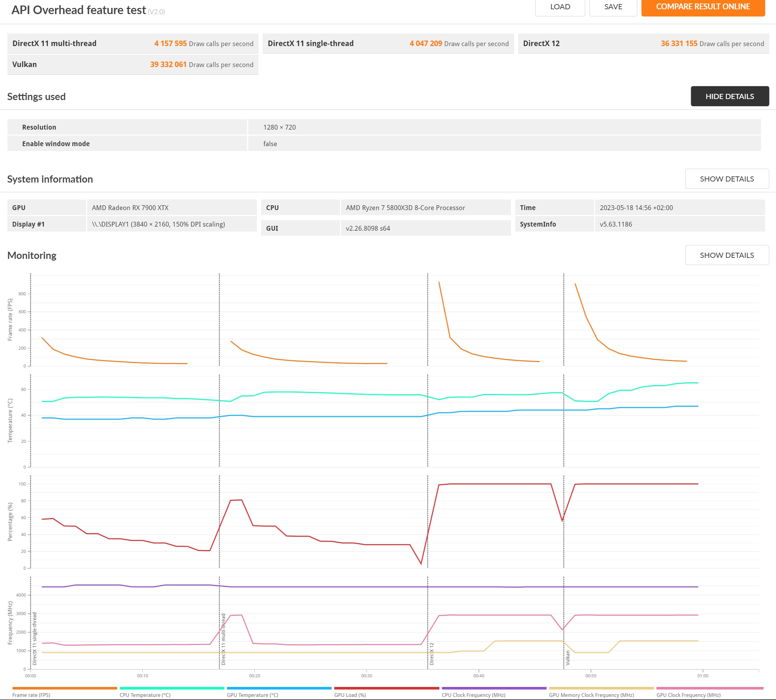Select the DirectX 12 score 36 331 155
The height and width of the screenshot is (700, 776).
click(x=679, y=43)
